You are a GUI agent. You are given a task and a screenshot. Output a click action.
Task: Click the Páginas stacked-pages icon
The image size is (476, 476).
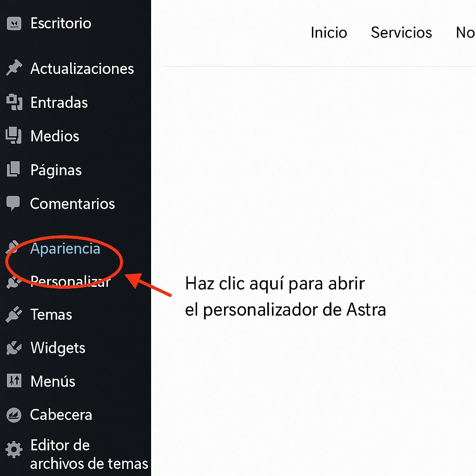14,170
